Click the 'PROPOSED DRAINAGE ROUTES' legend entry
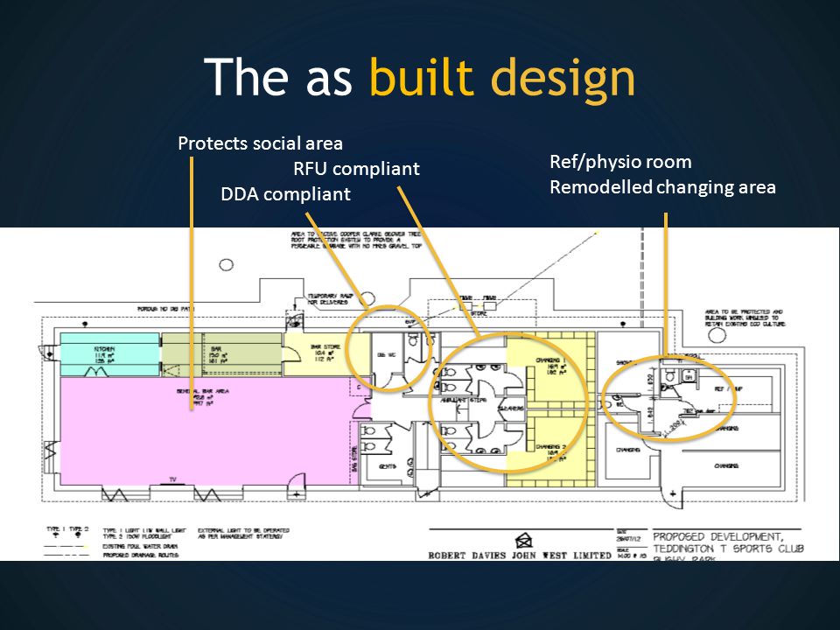Viewport: 840px width, 630px height. coord(140,555)
